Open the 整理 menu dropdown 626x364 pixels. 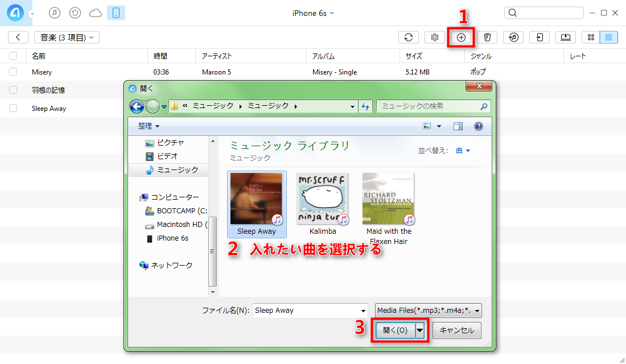[x=149, y=126]
